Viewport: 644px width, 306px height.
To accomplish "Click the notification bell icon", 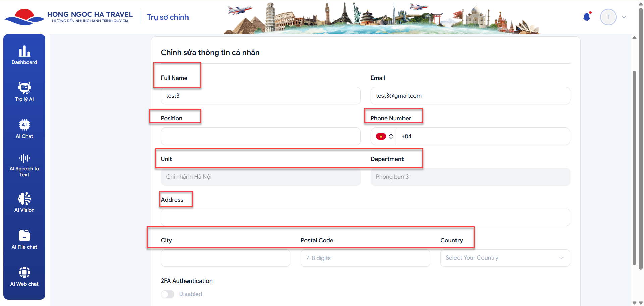I will point(587,17).
